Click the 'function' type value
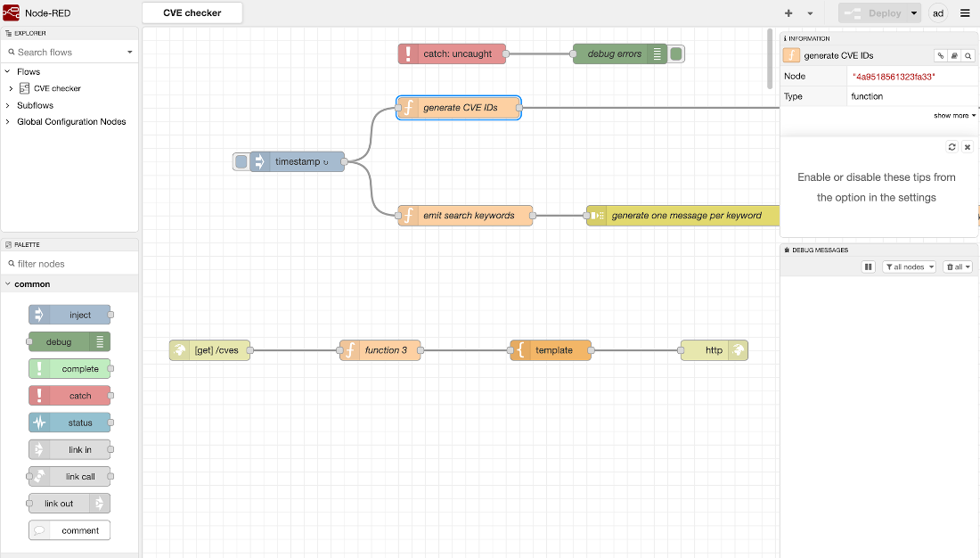This screenshot has width=980, height=558. point(867,96)
